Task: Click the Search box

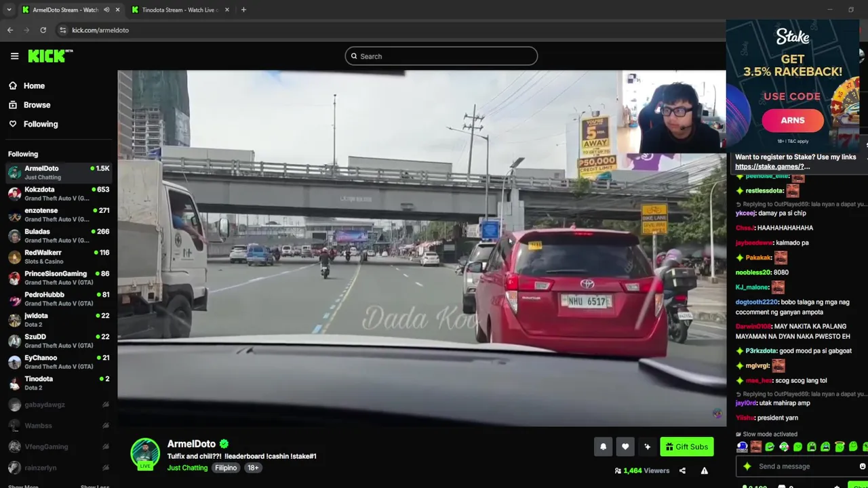Action: tap(441, 56)
